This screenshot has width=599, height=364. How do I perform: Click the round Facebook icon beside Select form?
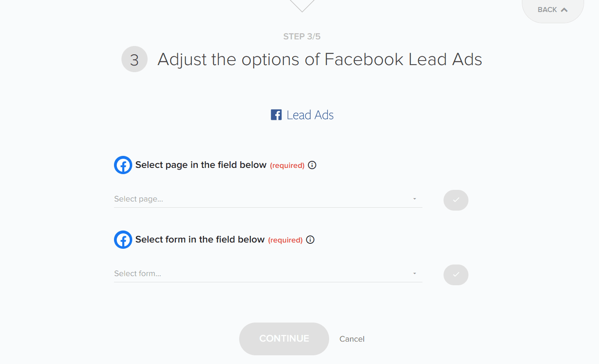click(x=123, y=240)
